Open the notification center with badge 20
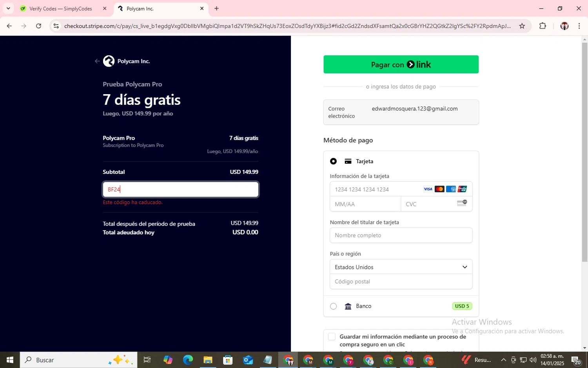The width and height of the screenshot is (588, 368). (576, 360)
